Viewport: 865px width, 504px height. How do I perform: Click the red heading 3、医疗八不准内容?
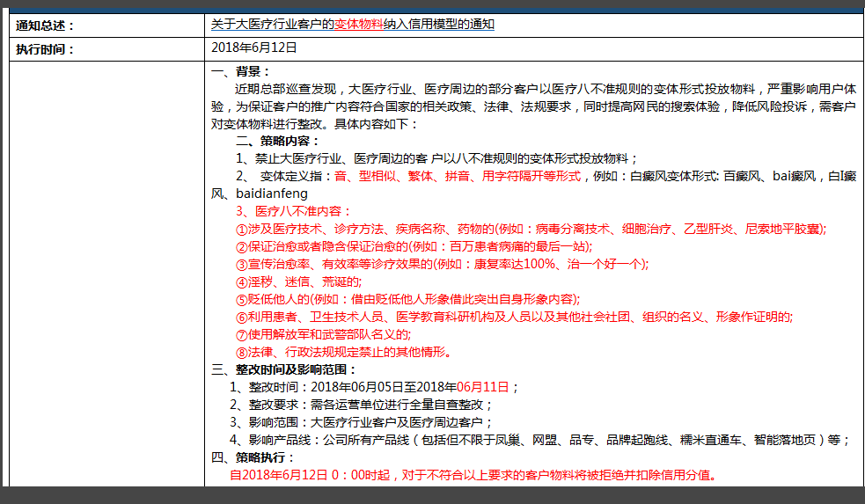pyautogui.click(x=294, y=211)
